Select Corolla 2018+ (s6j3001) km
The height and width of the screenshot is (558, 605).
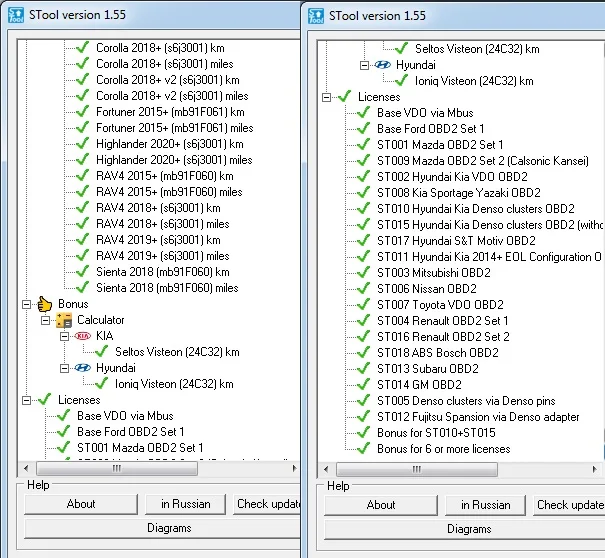(160, 48)
